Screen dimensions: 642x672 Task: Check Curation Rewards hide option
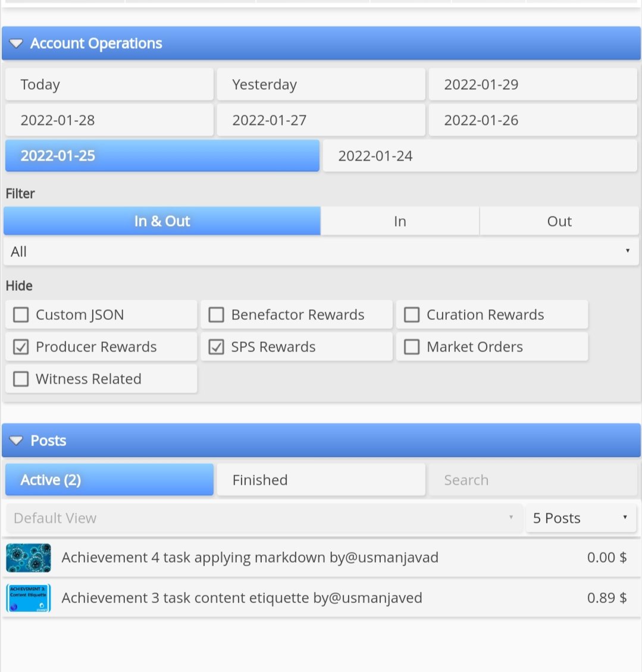(412, 315)
